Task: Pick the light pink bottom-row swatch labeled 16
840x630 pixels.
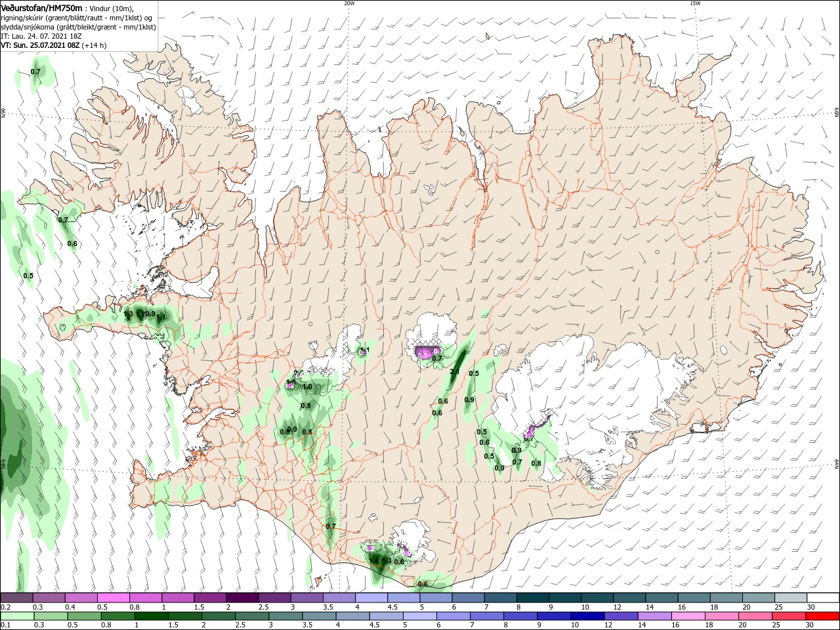Action: (x=688, y=616)
